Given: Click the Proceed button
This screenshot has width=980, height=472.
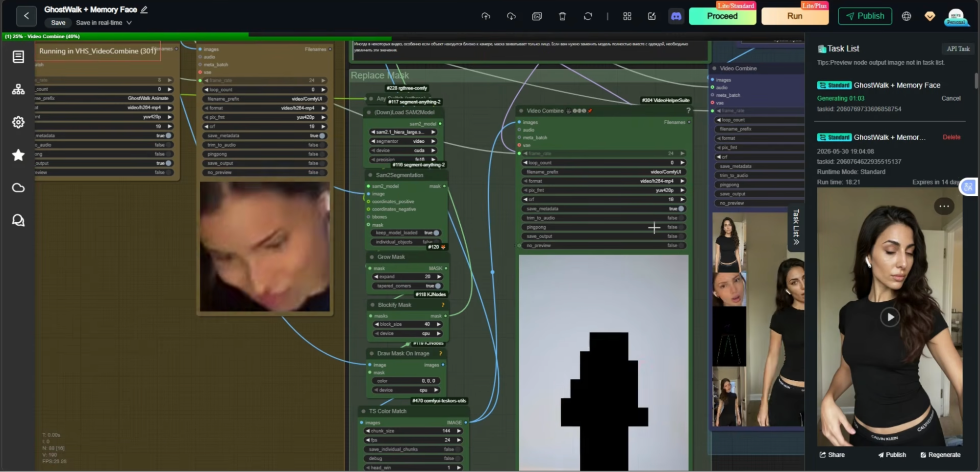Looking at the screenshot, I should 722,16.
